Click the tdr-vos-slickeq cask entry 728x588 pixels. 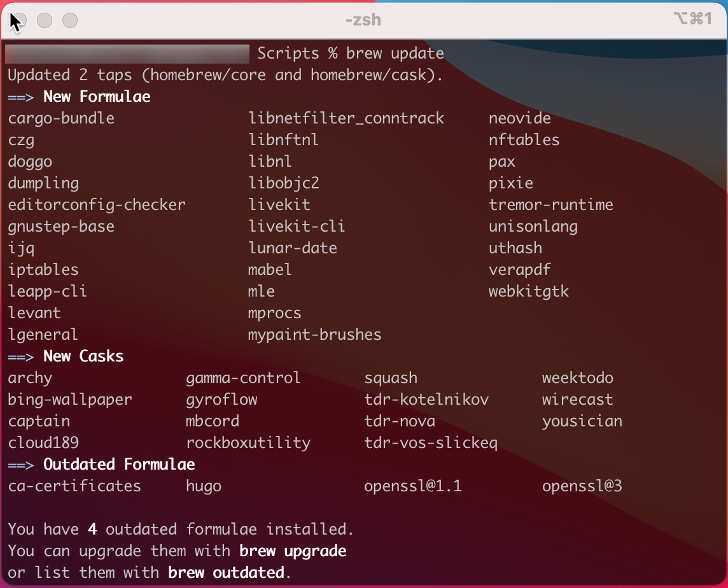431,443
